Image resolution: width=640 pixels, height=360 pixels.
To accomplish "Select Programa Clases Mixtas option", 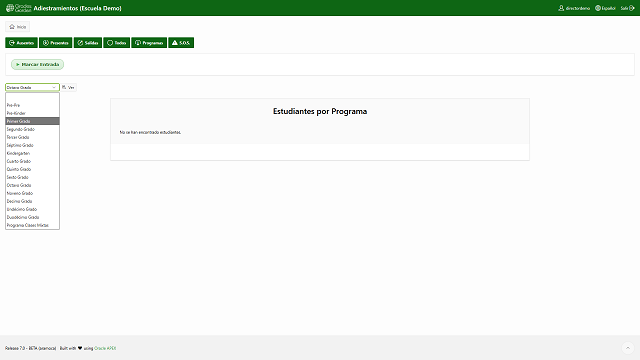I will (x=32, y=225).
